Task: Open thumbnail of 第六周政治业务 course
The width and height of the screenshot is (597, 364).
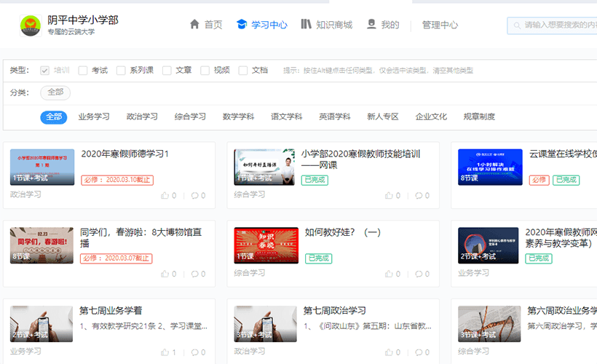Action: point(489,324)
